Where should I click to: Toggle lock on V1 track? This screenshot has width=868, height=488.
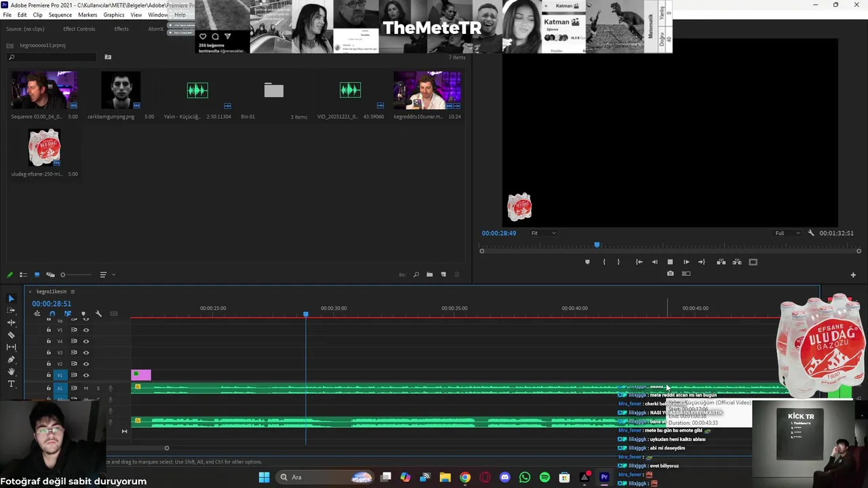tap(48, 375)
